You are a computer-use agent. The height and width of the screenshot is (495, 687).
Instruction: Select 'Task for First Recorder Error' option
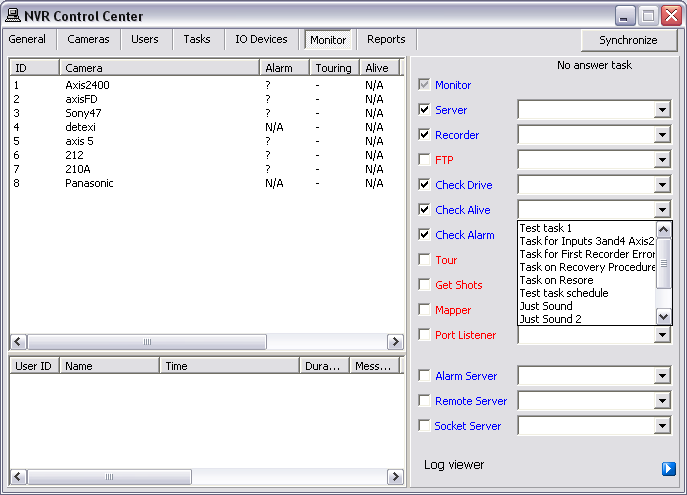(587, 254)
